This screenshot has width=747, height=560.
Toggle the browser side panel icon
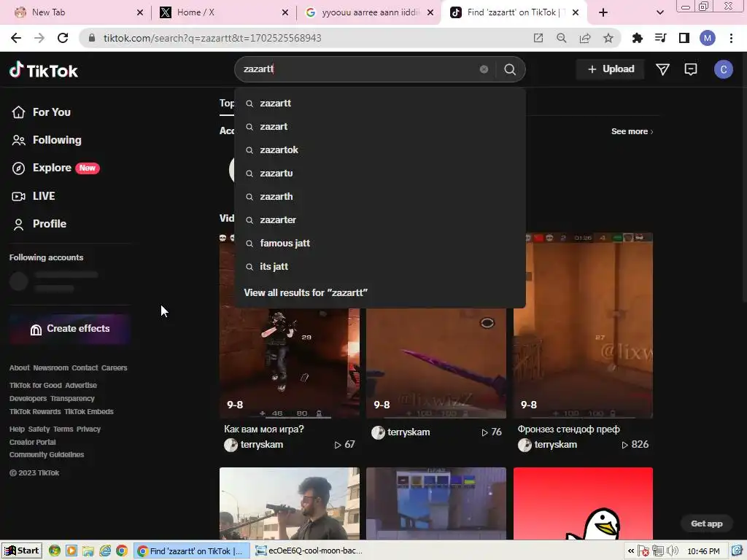click(684, 38)
